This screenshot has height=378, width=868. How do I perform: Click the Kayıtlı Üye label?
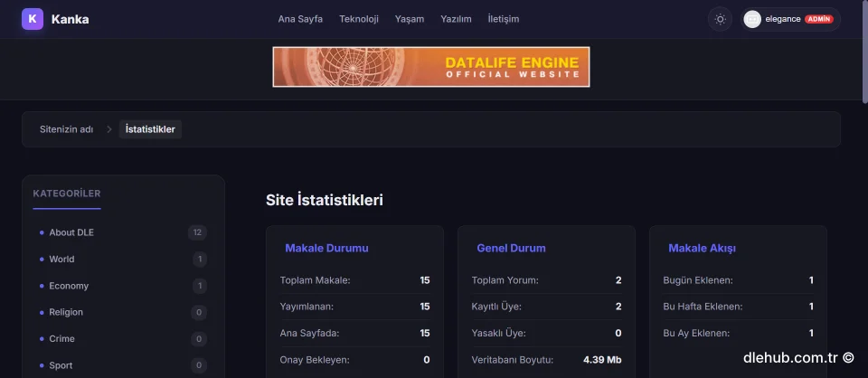[496, 307]
